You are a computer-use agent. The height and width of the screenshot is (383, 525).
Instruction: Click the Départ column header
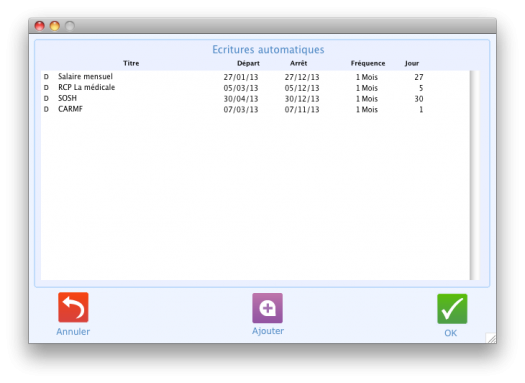248,63
